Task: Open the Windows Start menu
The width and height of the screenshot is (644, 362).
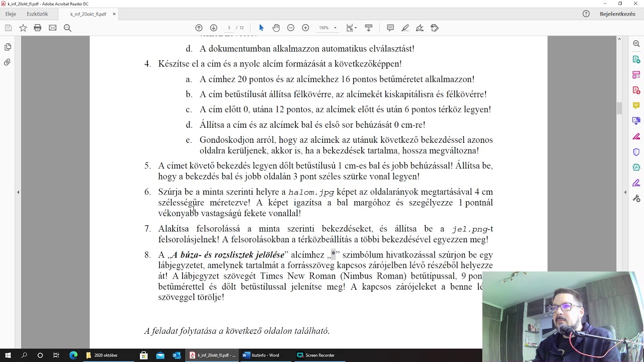Action: 9,355
